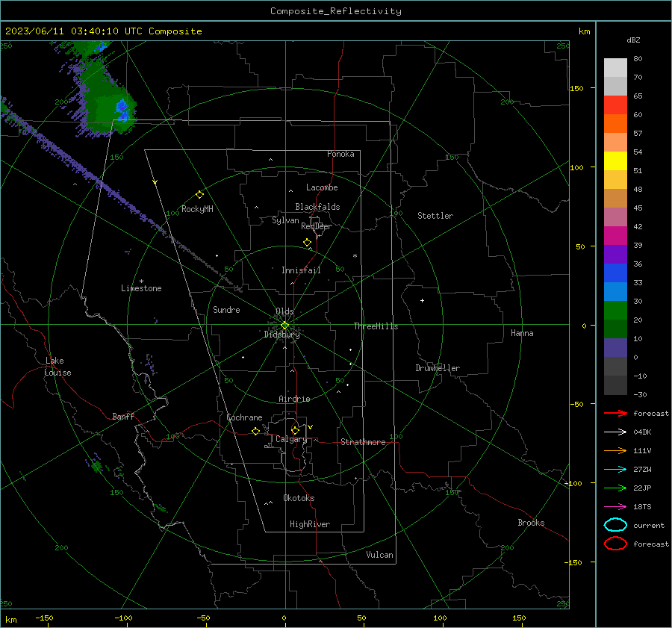Select the yellow diamond marker below RedDeer
Image resolution: width=672 pixels, height=628 pixels.
tap(308, 243)
